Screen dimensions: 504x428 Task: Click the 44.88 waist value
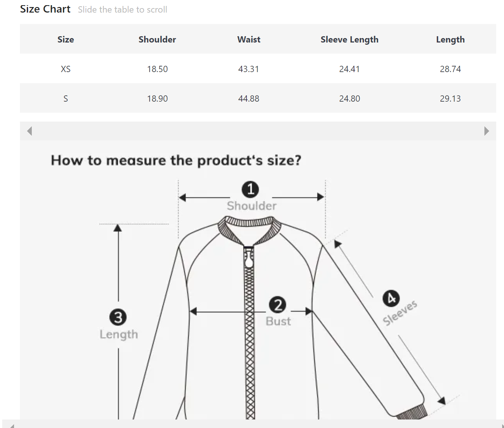click(x=249, y=99)
